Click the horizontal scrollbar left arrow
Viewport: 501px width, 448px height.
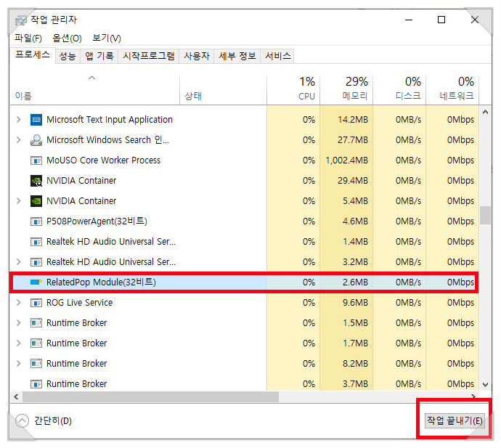16,397
